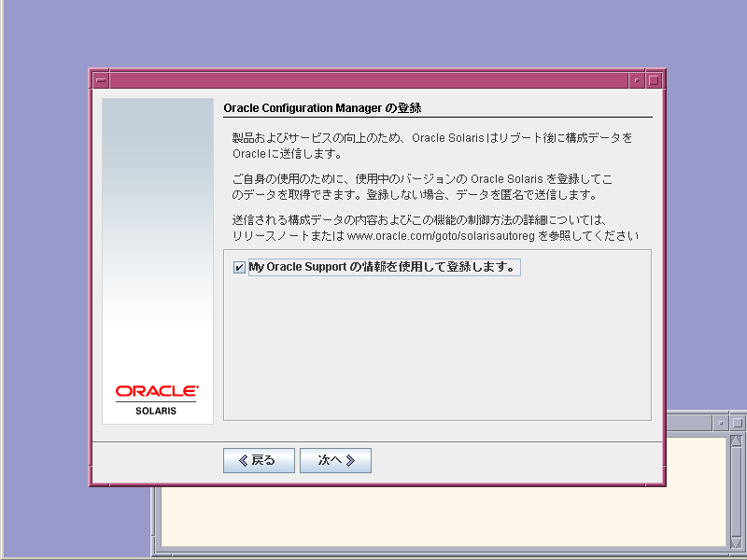Maximize the Oracle registration dialog window

pyautogui.click(x=654, y=80)
